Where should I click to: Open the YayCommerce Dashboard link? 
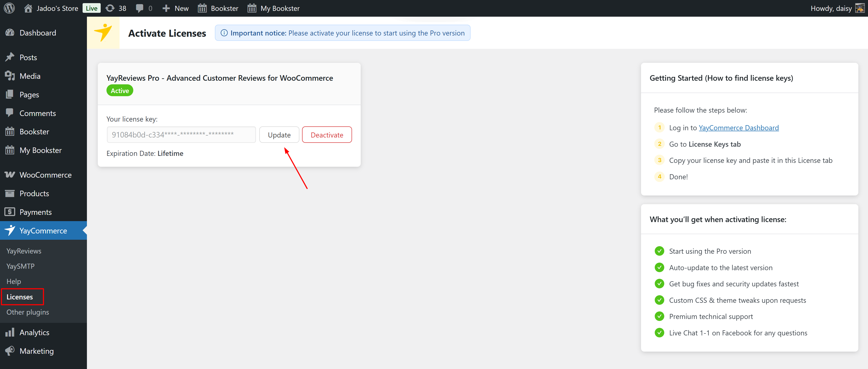tap(738, 128)
